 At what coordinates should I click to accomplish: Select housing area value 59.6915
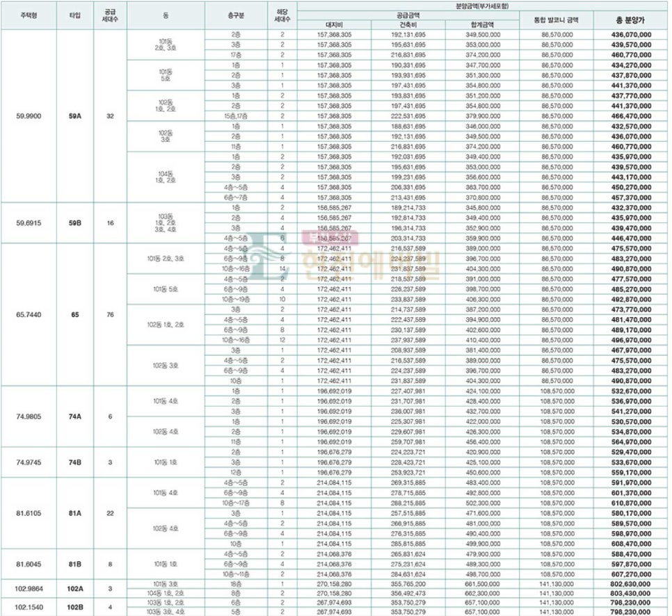click(29, 222)
